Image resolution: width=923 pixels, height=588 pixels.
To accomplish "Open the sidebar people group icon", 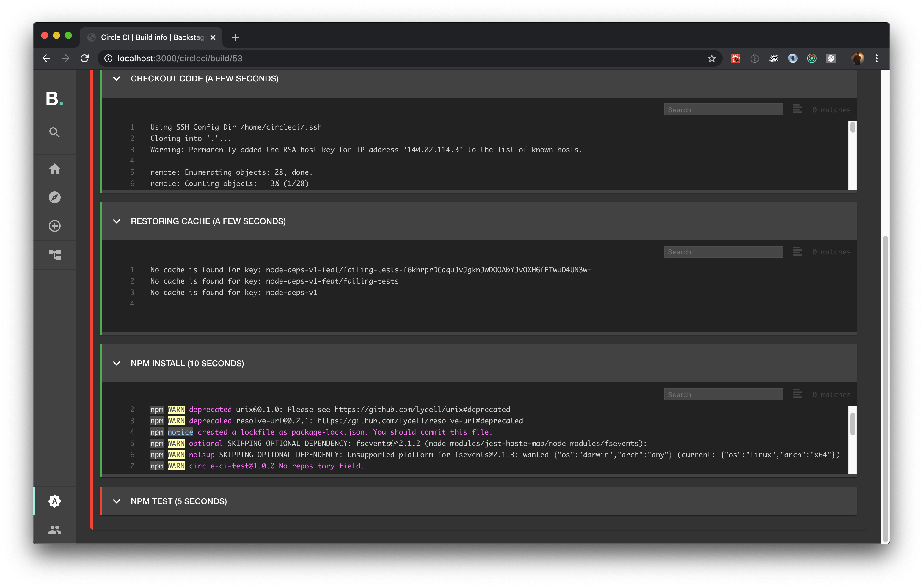I will point(54,529).
